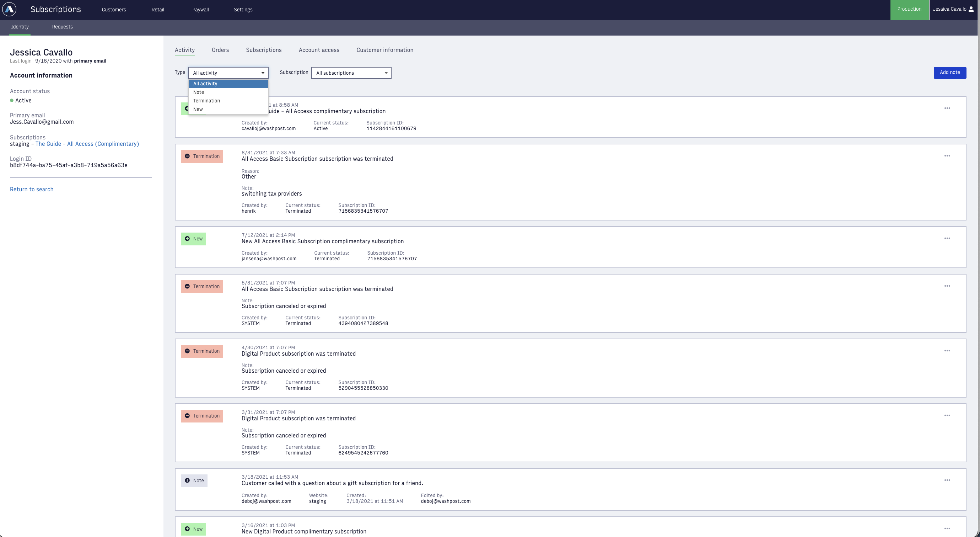
Task: Open more options for 5/31/2021 Termination entry
Action: pos(947,286)
